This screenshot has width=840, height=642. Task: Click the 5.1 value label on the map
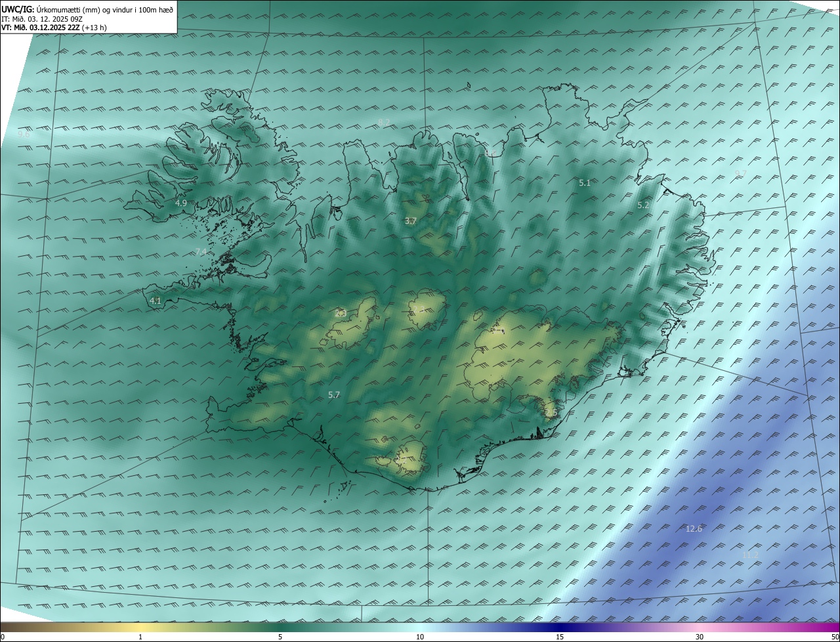[585, 183]
